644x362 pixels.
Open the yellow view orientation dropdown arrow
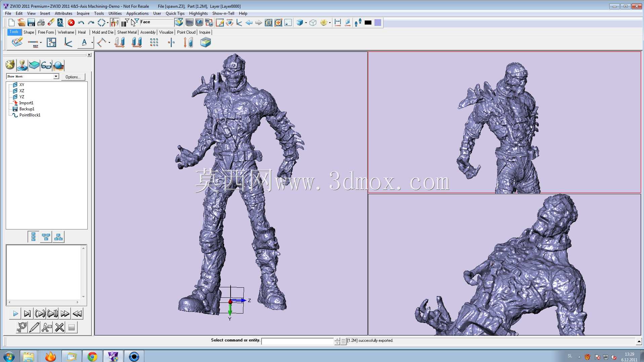(330, 23)
